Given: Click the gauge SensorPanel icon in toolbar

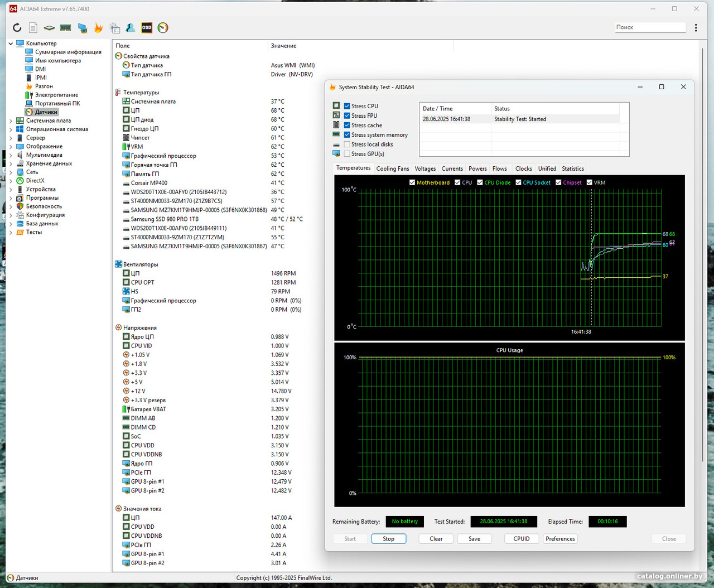Looking at the screenshot, I should 163,28.
